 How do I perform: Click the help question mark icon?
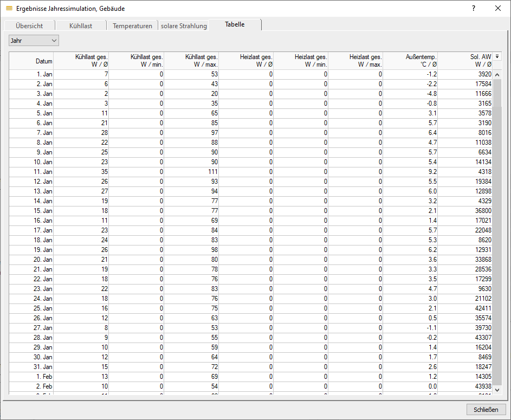(x=474, y=9)
